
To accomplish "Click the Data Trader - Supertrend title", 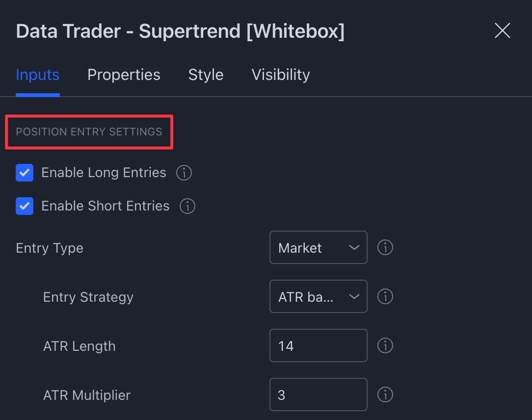I will [180, 31].
